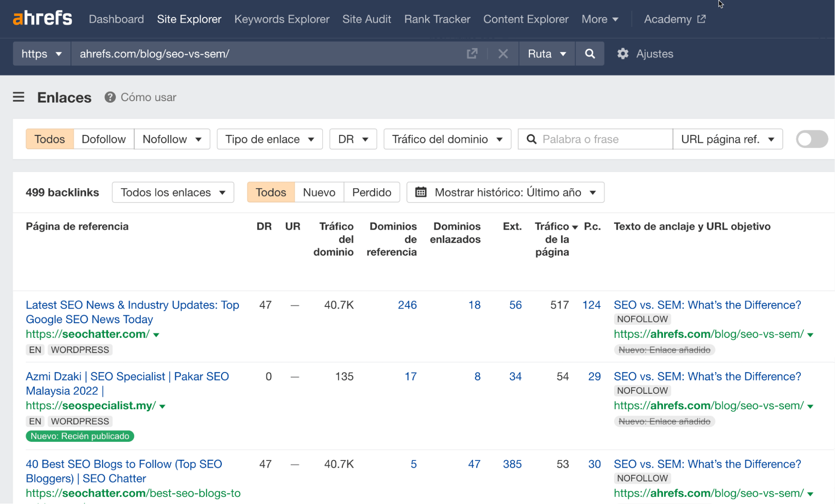The width and height of the screenshot is (835, 504).
Task: Open Keywords Explorer
Action: tap(282, 19)
